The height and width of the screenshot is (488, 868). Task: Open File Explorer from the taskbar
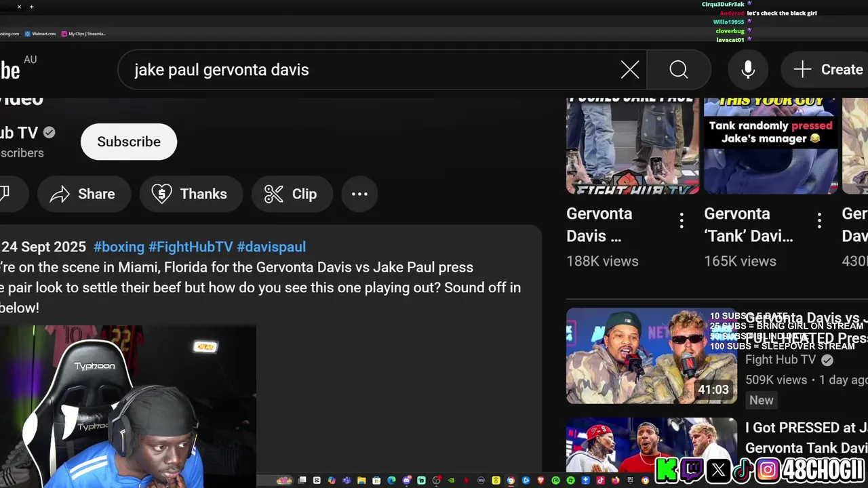[x=361, y=481]
